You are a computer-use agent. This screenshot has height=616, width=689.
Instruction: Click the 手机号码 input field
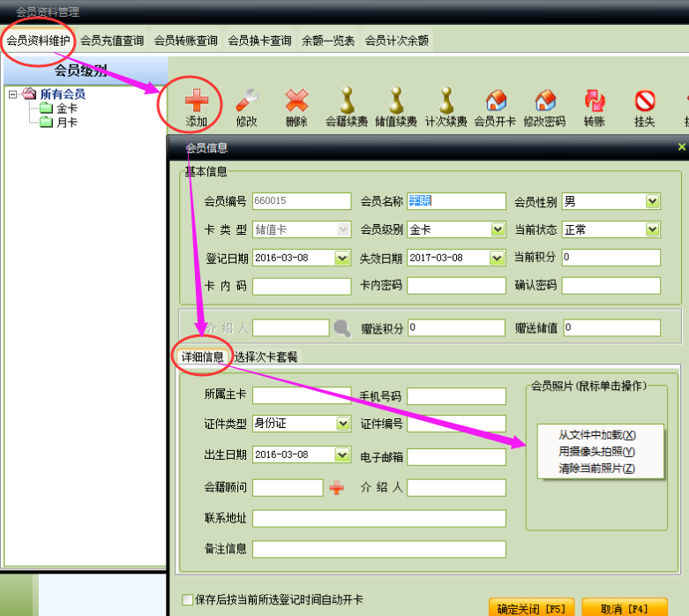(457, 396)
